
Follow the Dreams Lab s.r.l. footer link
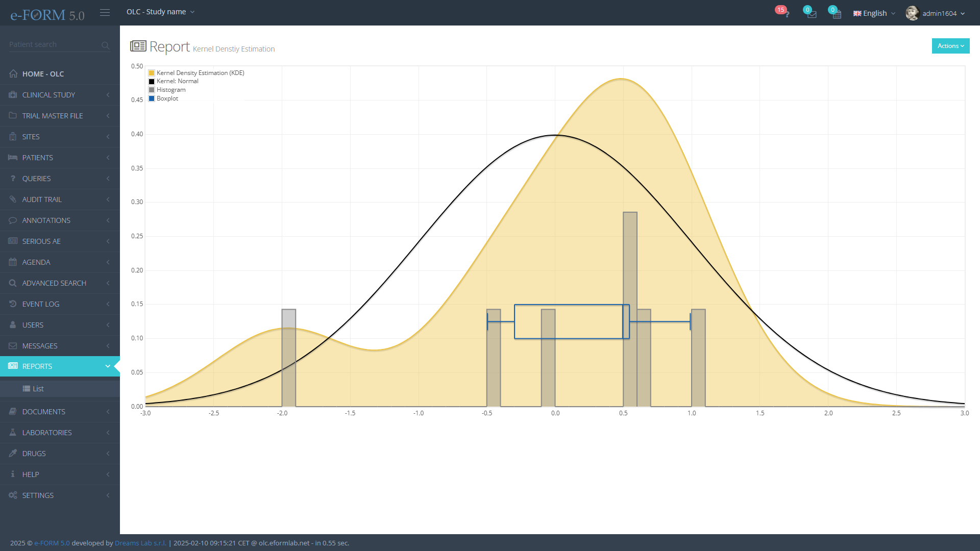tap(140, 543)
